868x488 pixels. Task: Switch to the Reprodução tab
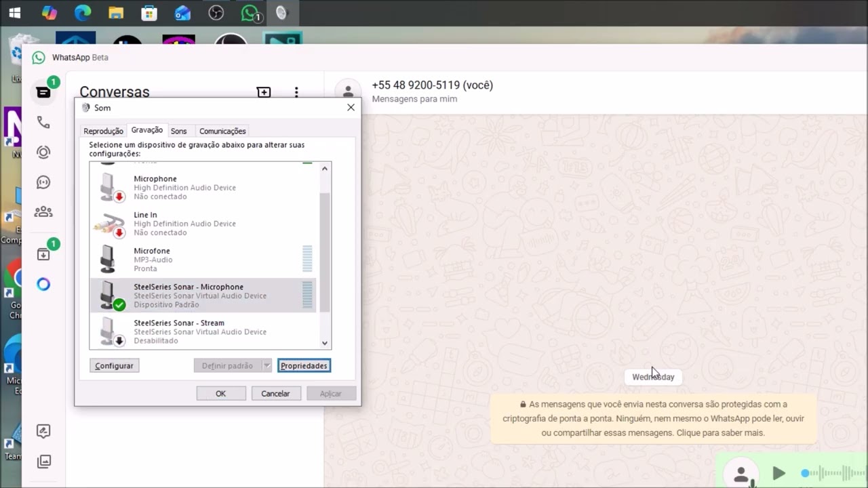click(x=103, y=131)
